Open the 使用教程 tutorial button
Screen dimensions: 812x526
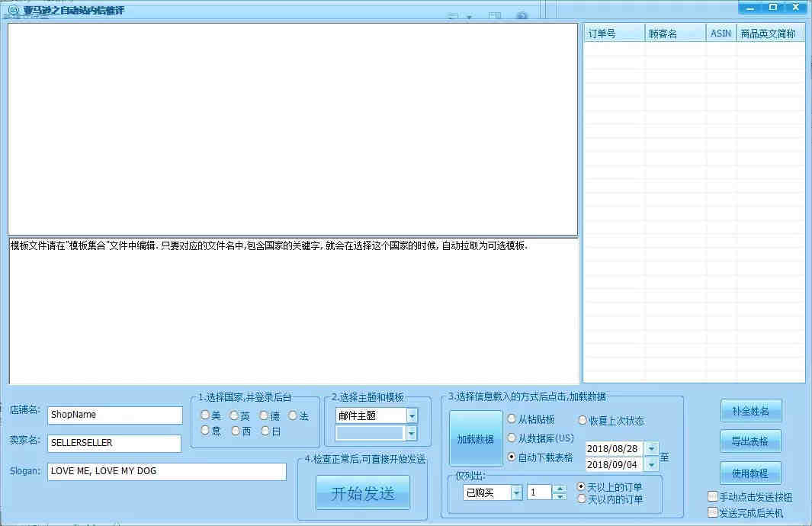749,473
